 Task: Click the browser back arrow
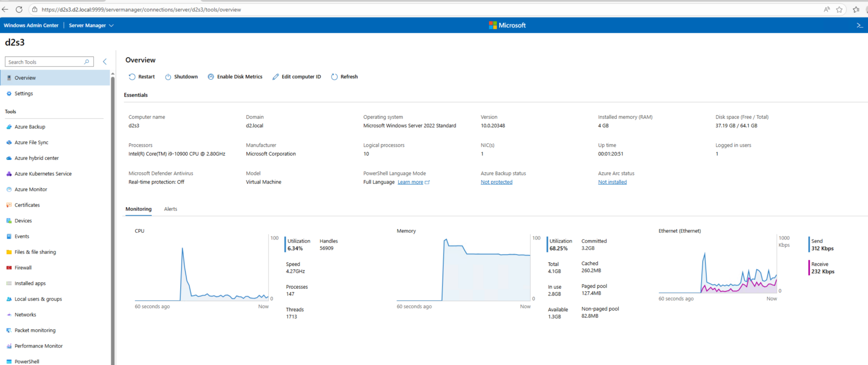point(5,9)
